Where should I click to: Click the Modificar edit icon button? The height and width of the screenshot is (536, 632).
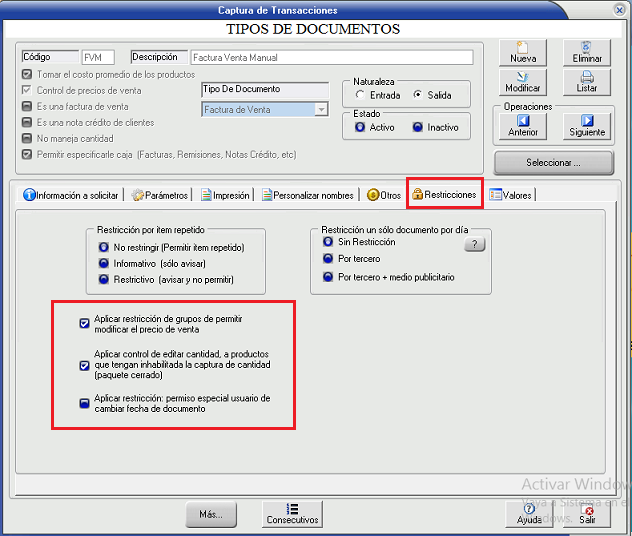(523, 81)
